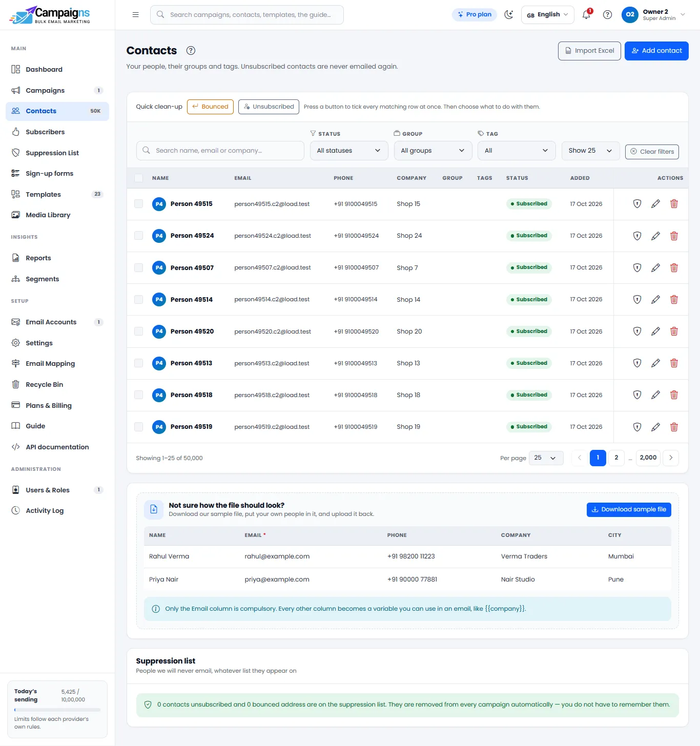Open Templates in the sidebar

coord(57,194)
